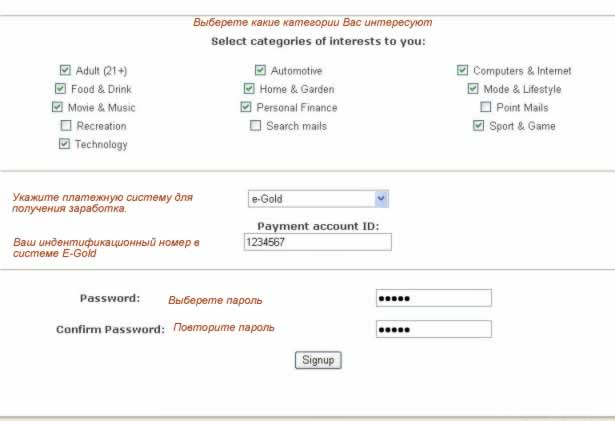Click into the Password input field
The height and width of the screenshot is (421, 615).
(x=434, y=298)
